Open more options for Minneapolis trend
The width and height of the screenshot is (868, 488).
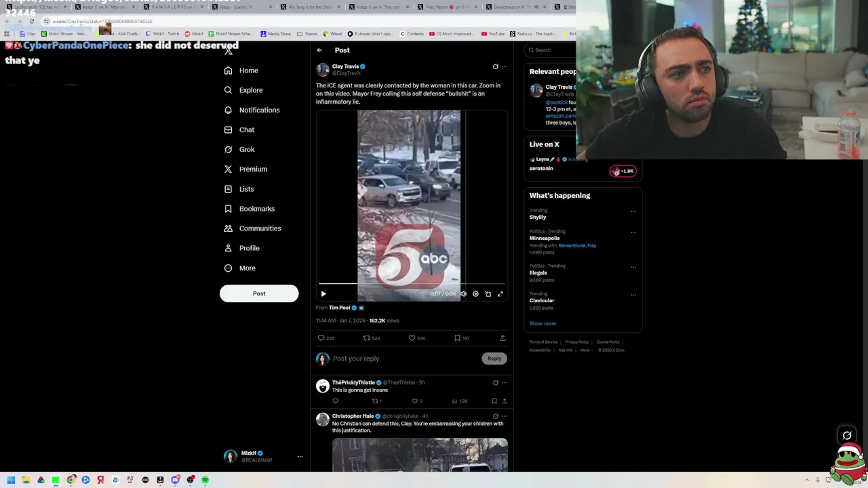633,232
